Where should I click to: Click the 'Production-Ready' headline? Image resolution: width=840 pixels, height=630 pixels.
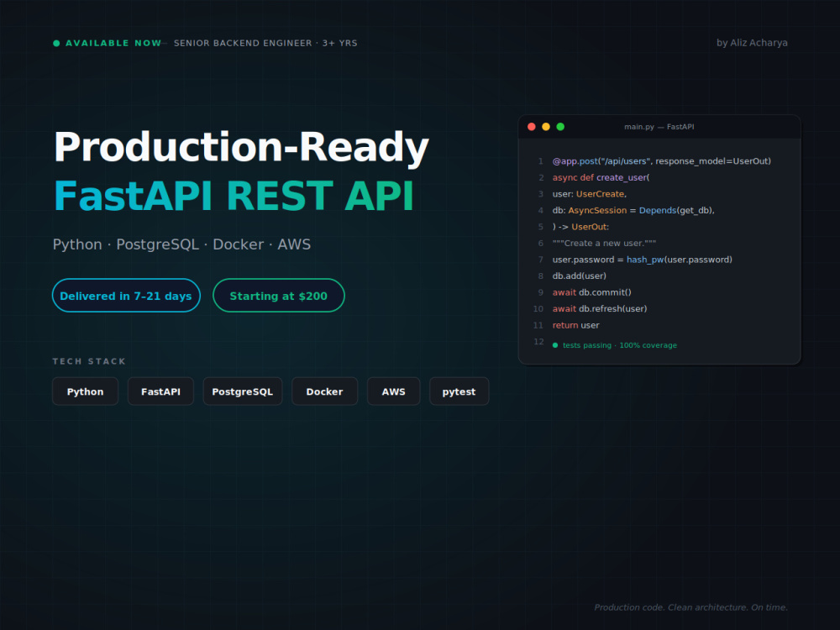241,147
